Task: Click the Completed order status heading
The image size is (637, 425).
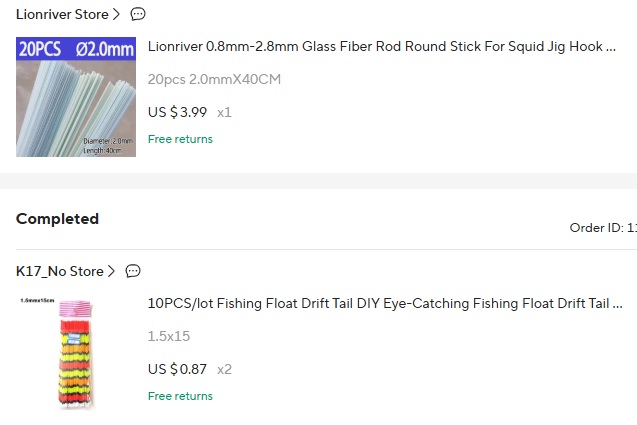Action: tap(57, 219)
